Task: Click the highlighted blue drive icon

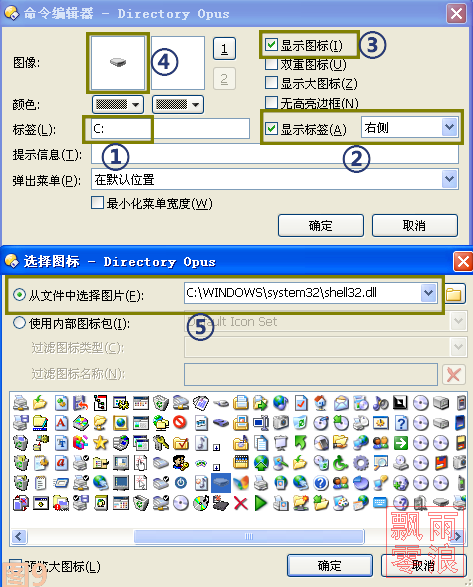Action: [221, 483]
